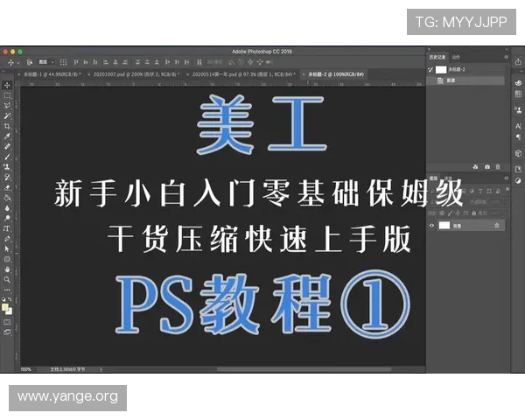This screenshot has width=525, height=420.
Task: Switch to the 20200514 psd document tab
Action: 241,74
